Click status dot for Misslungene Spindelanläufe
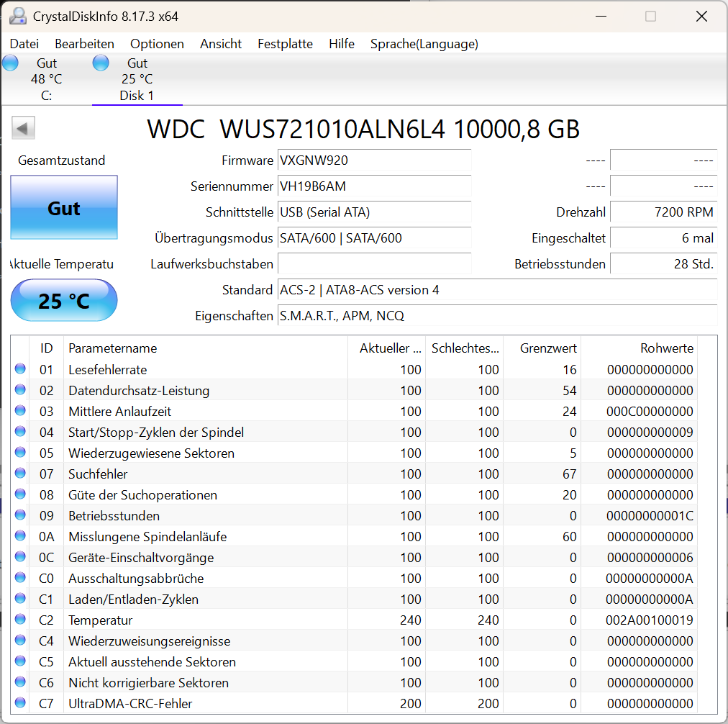 20,536
